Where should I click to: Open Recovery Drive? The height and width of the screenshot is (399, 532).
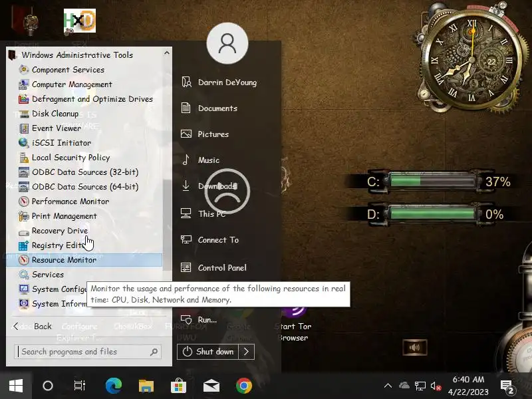tap(84, 230)
